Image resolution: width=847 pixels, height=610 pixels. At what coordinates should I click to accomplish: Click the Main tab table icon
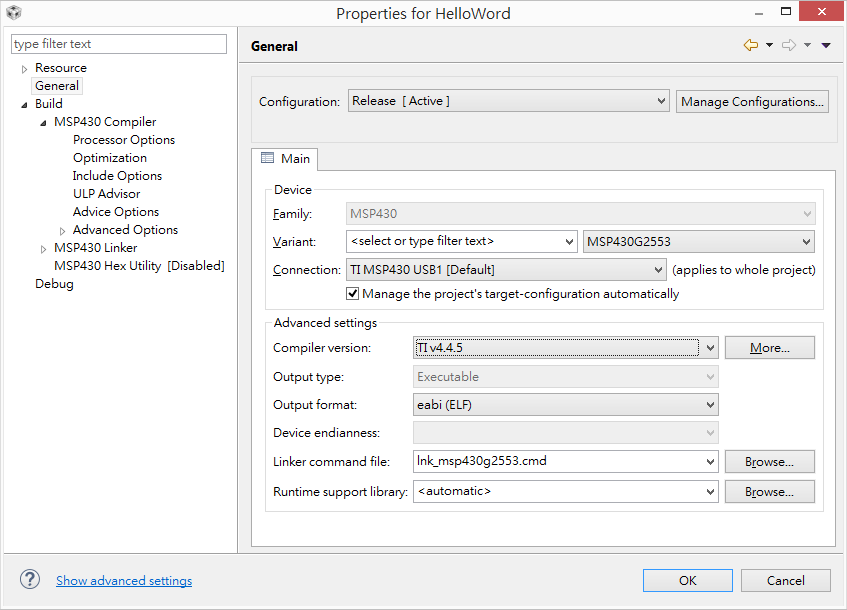pos(267,158)
